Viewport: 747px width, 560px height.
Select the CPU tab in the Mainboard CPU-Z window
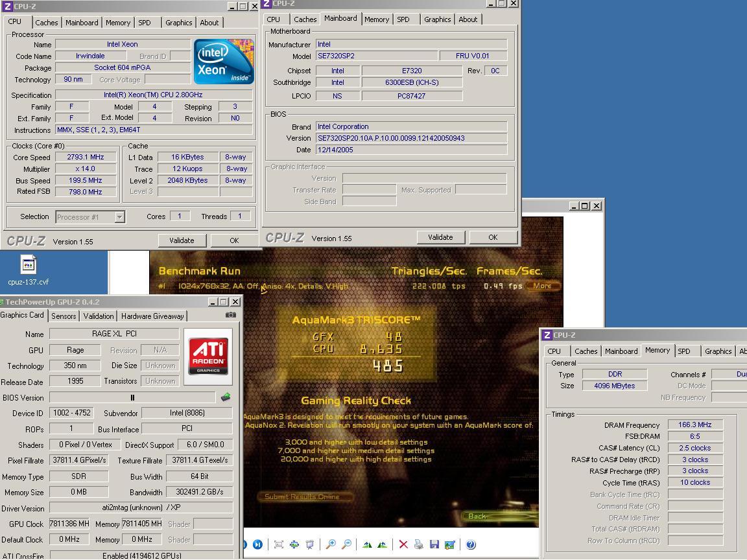tap(274, 19)
